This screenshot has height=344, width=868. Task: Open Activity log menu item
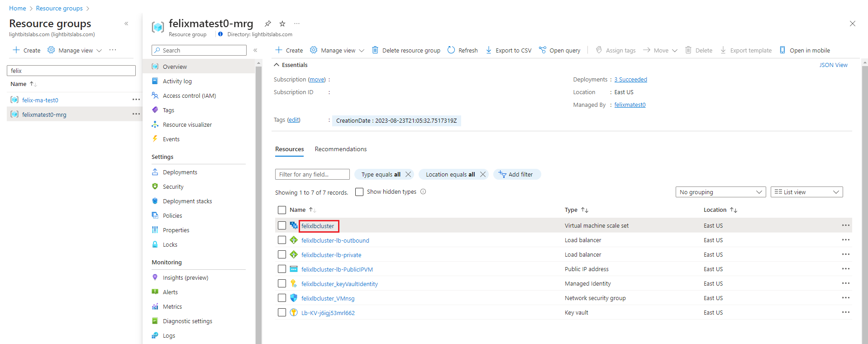[177, 81]
